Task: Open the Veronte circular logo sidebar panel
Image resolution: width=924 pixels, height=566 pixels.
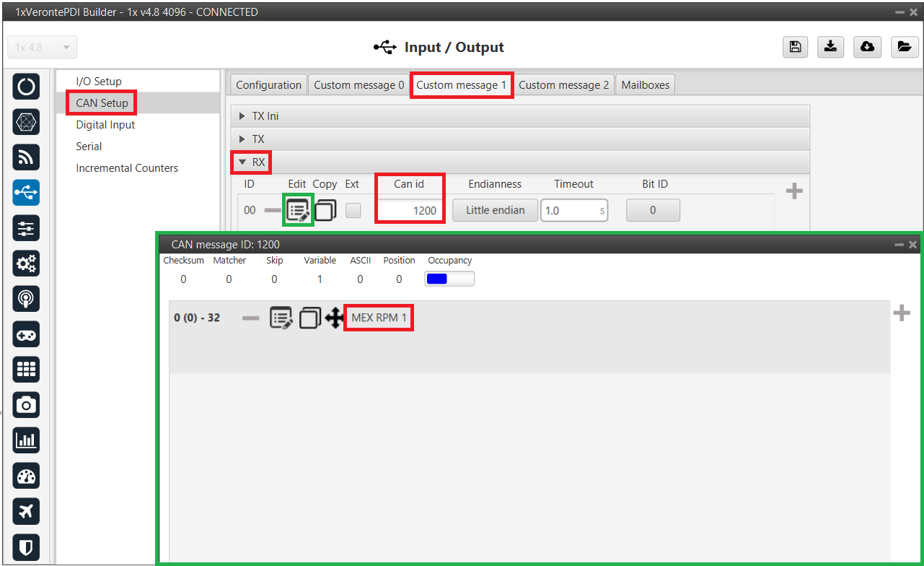Action: pyautogui.click(x=27, y=87)
